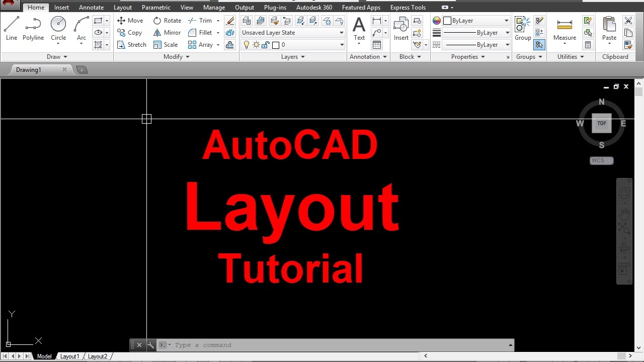This screenshot has height=362, width=644.
Task: Select the Polyline tool
Action: [x=33, y=28]
